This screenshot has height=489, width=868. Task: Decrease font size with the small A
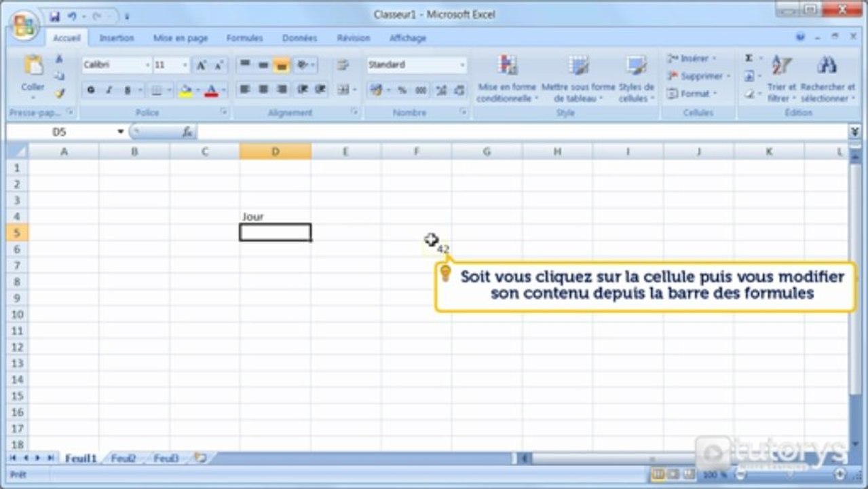(218, 65)
